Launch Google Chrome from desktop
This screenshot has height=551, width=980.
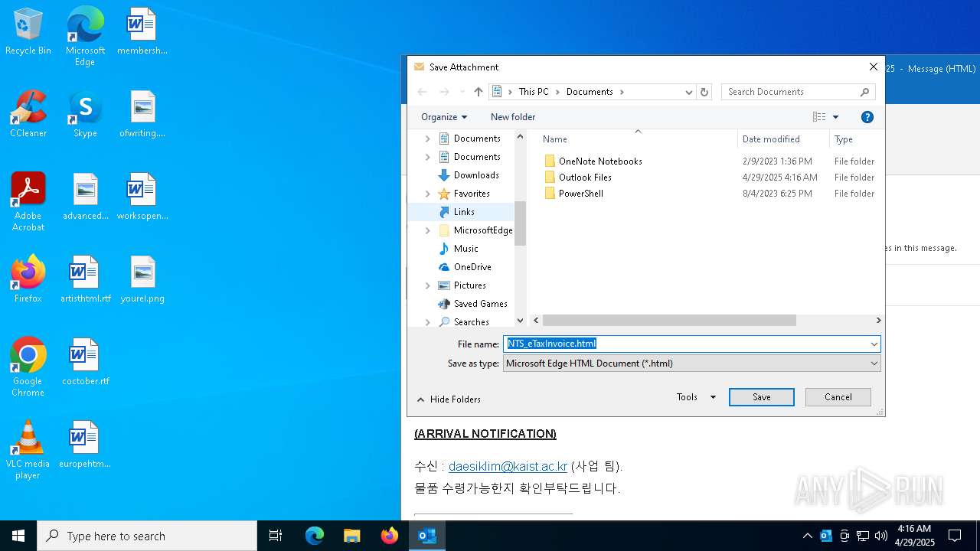pos(28,367)
